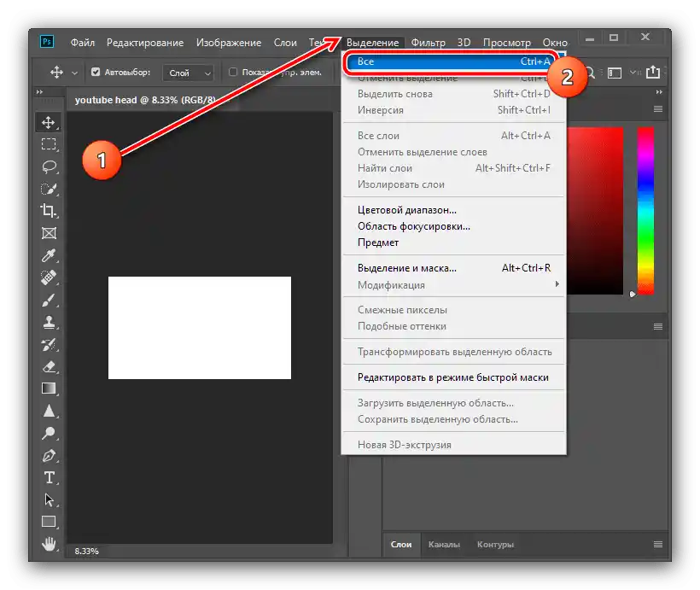Viewport: 700px width, 590px height.
Task: Select the Rectangular Marquee tool
Action: (49, 144)
